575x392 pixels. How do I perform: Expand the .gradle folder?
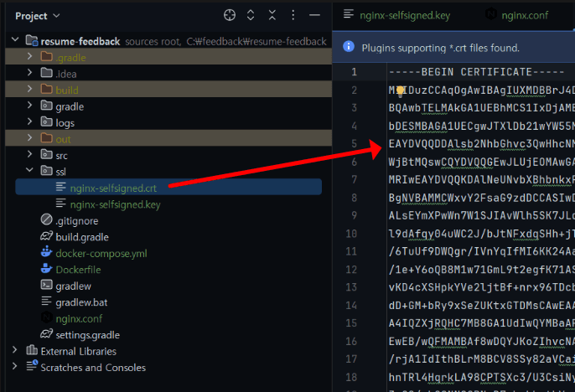(x=30, y=57)
